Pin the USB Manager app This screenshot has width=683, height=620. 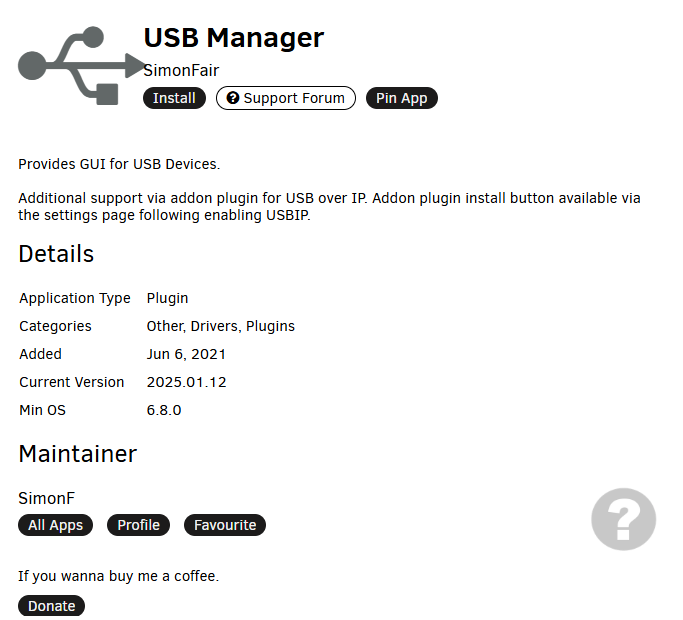(402, 98)
